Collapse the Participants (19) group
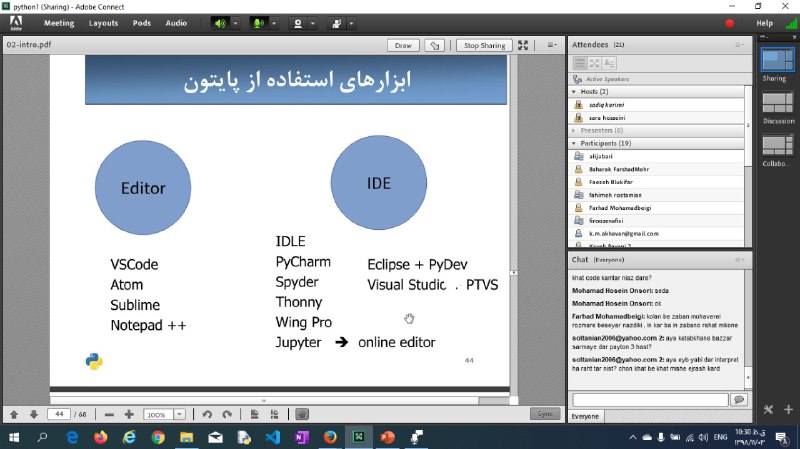Screen dimensions: 800x449 (x=574, y=143)
